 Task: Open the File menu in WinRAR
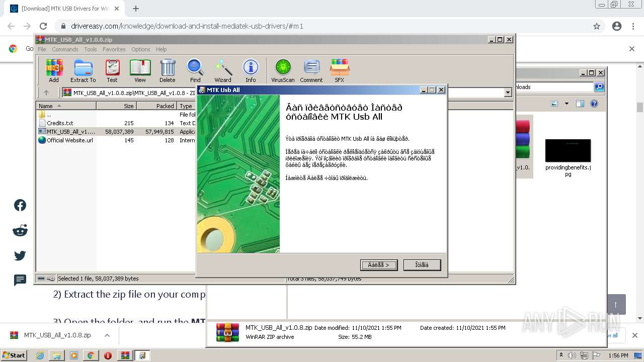click(42, 49)
